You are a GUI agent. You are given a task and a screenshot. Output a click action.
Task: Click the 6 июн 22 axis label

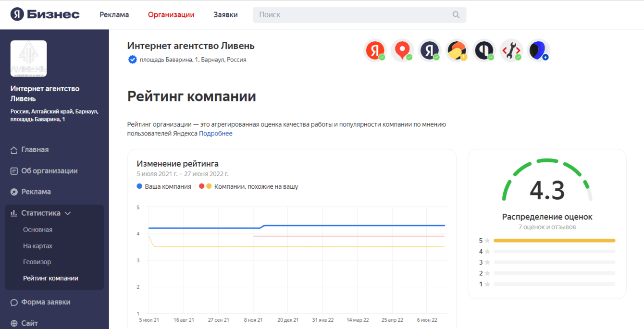coord(427,320)
